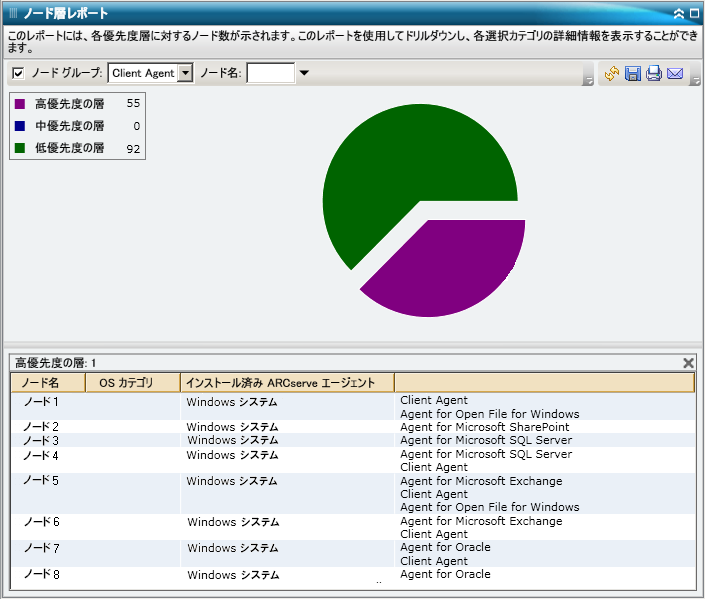Collapse the report panel with double chevron
705x599 pixels.
pos(679,14)
